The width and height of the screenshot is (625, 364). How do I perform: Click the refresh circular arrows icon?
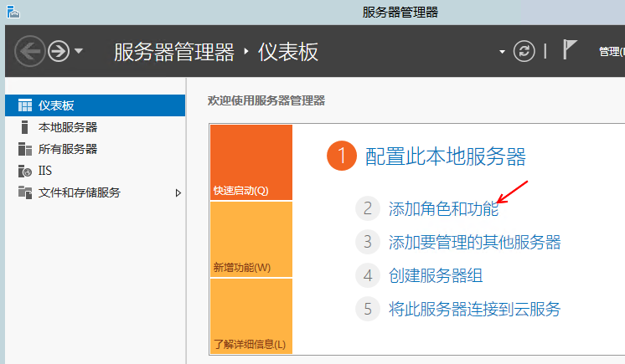pyautogui.click(x=524, y=51)
